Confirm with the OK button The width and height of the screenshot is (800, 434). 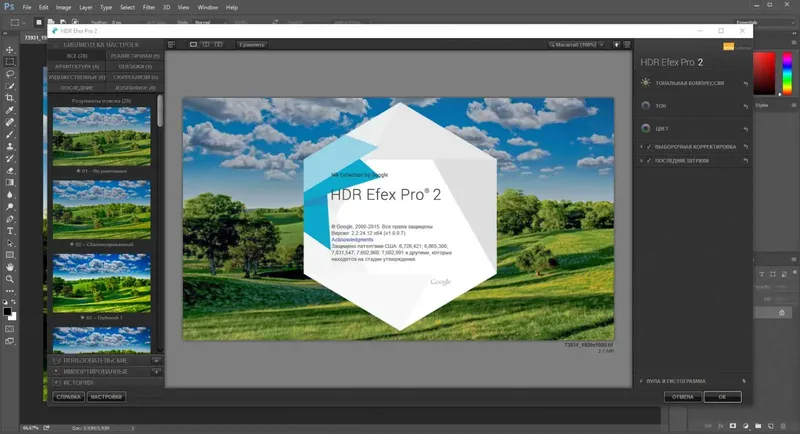722,397
